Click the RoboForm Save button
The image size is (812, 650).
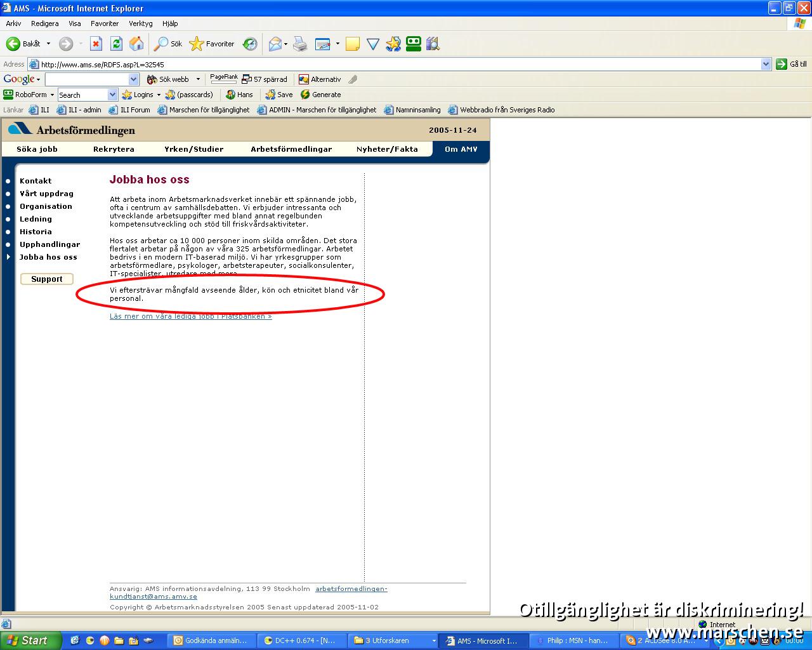pos(279,95)
